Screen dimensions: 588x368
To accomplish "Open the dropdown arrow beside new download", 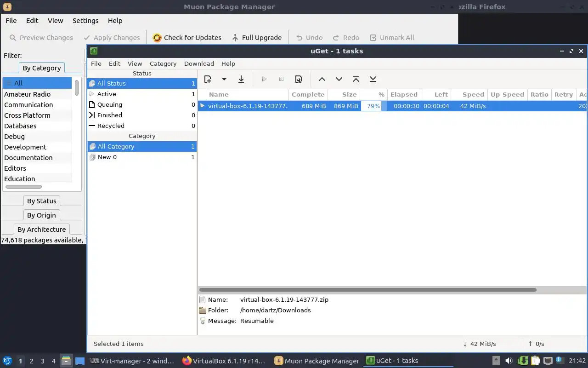I will pos(224,79).
